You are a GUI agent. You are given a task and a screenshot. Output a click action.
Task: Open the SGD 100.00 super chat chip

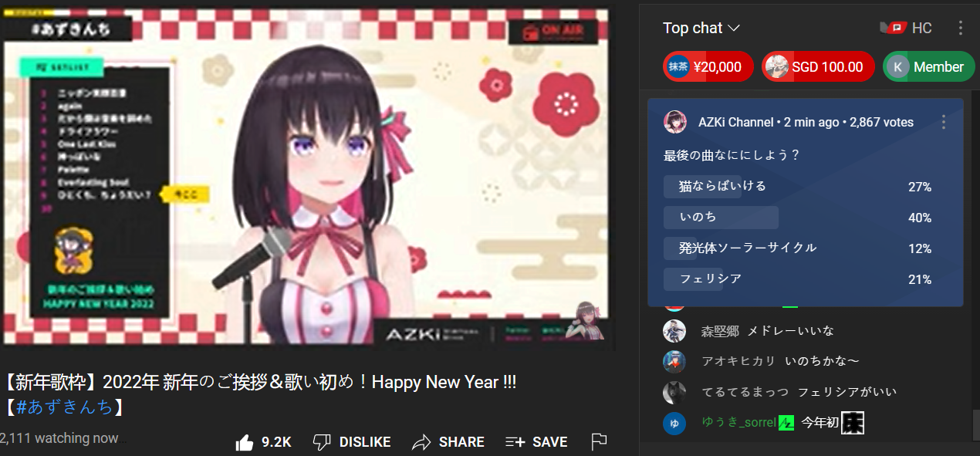[x=818, y=66]
